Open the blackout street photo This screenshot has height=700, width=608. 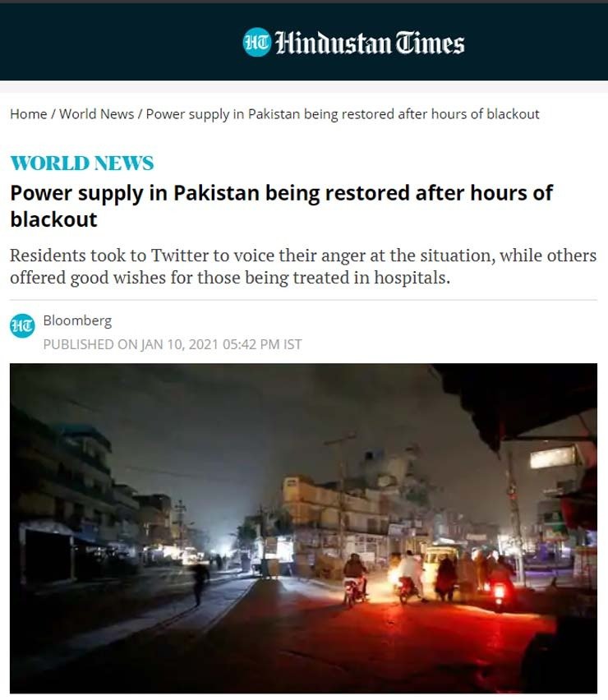(x=303, y=528)
